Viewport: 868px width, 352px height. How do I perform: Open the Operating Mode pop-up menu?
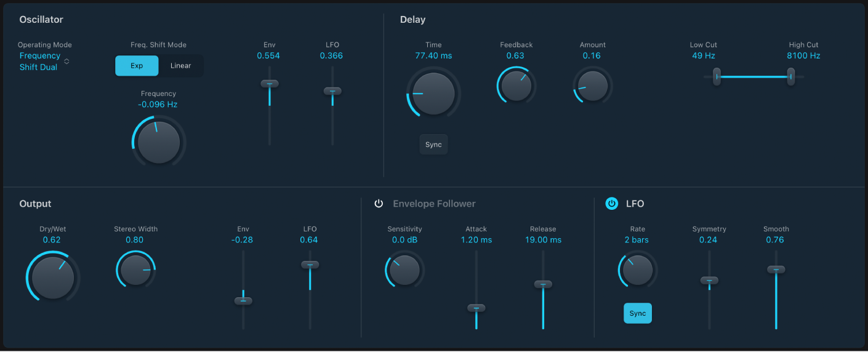pyautogui.click(x=43, y=62)
